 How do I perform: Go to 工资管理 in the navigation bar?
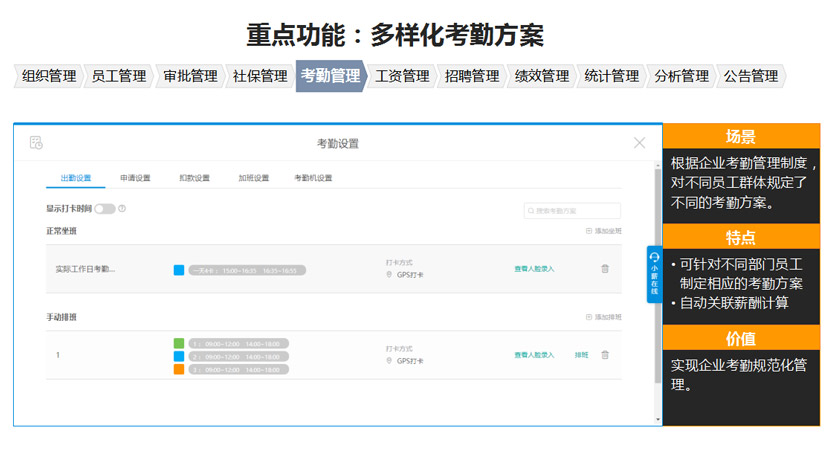coord(401,76)
